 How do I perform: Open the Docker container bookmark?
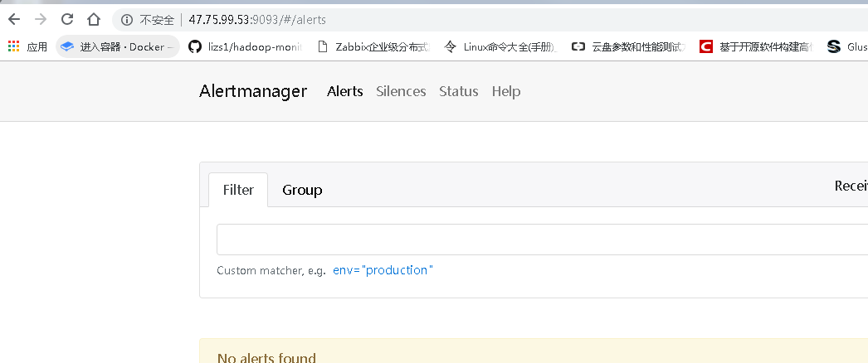point(118,47)
